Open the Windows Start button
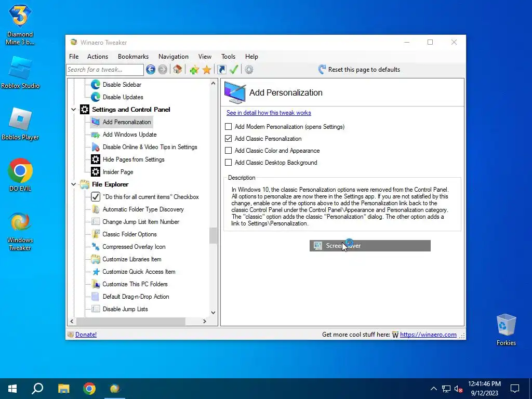This screenshot has width=532, height=399. tap(12, 389)
